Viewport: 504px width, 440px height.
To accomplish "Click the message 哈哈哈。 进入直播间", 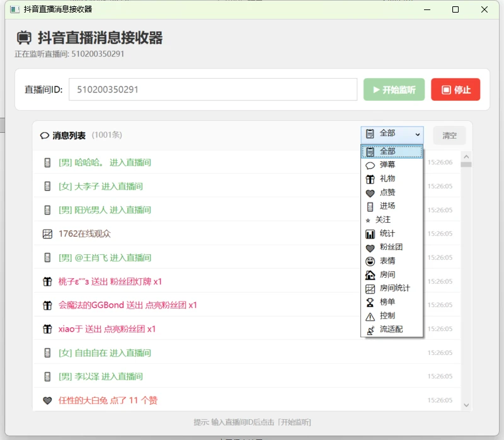I will click(105, 162).
